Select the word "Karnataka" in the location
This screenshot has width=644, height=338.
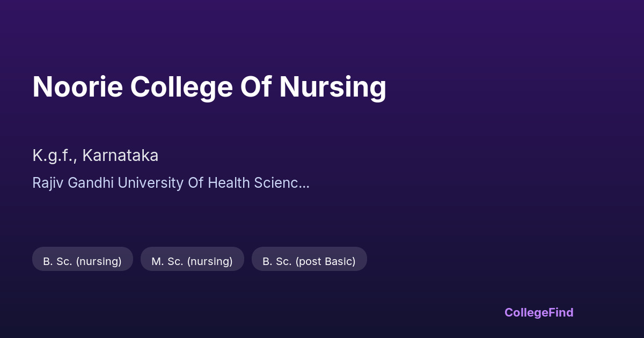(120, 156)
